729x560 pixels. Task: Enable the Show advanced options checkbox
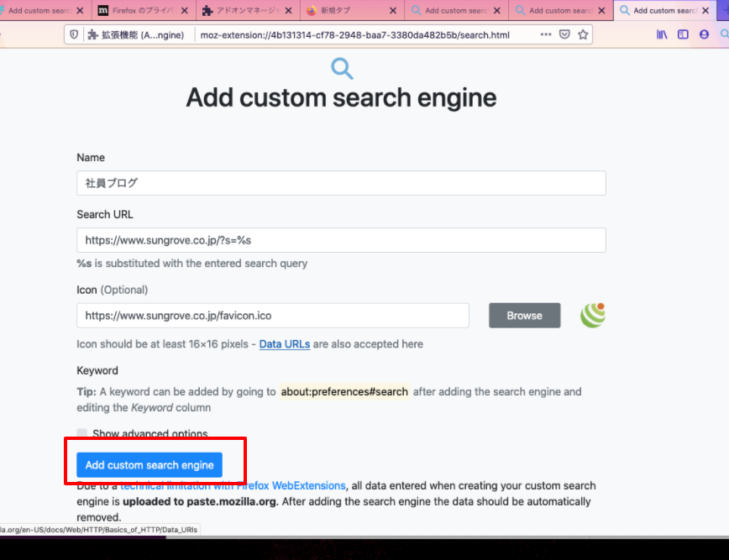pyautogui.click(x=82, y=434)
